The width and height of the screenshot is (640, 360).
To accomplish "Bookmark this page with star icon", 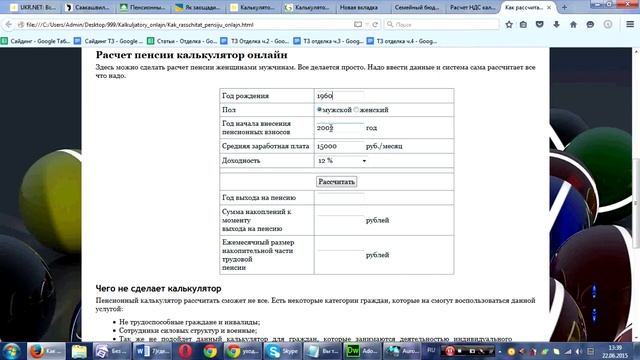I will point(509,24).
